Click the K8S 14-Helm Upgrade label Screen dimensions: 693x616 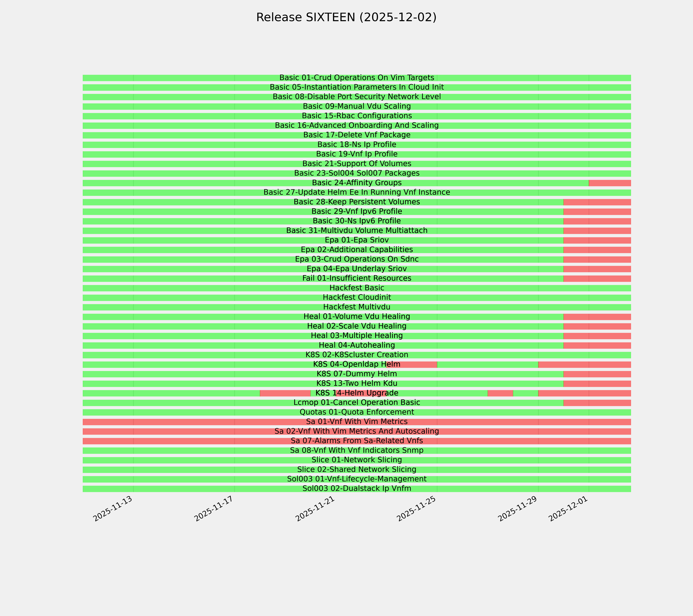coord(357,393)
